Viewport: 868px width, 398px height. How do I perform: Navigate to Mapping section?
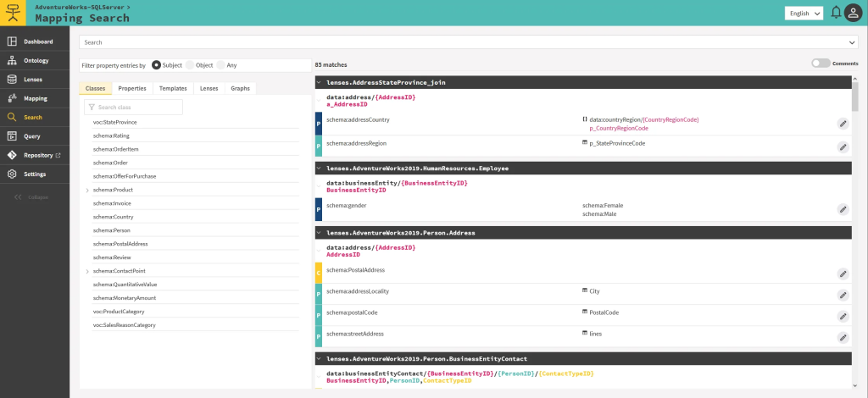35,98
